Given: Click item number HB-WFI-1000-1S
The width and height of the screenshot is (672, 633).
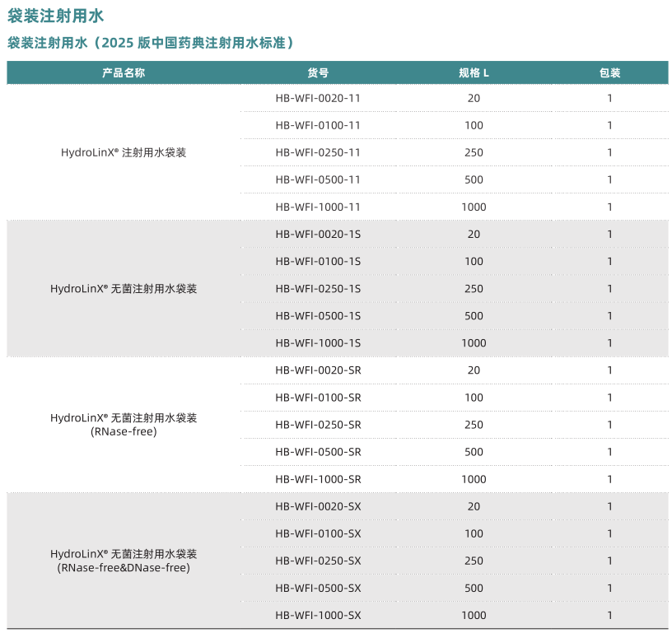Looking at the screenshot, I should 318,343.
